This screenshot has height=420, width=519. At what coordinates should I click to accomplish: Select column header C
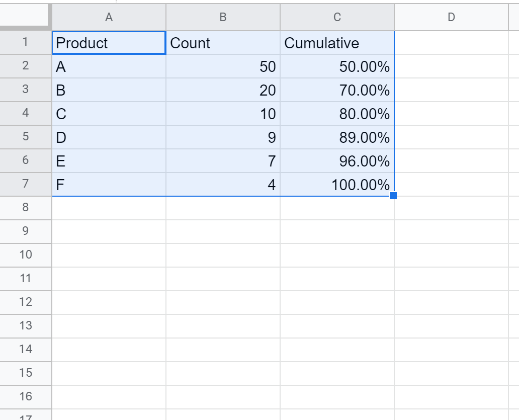coord(337,17)
